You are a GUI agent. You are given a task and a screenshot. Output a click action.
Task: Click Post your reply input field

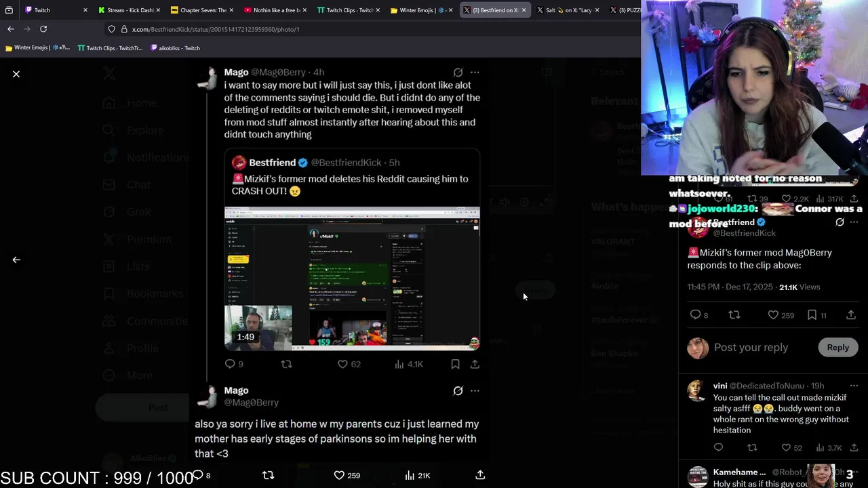[751, 347]
